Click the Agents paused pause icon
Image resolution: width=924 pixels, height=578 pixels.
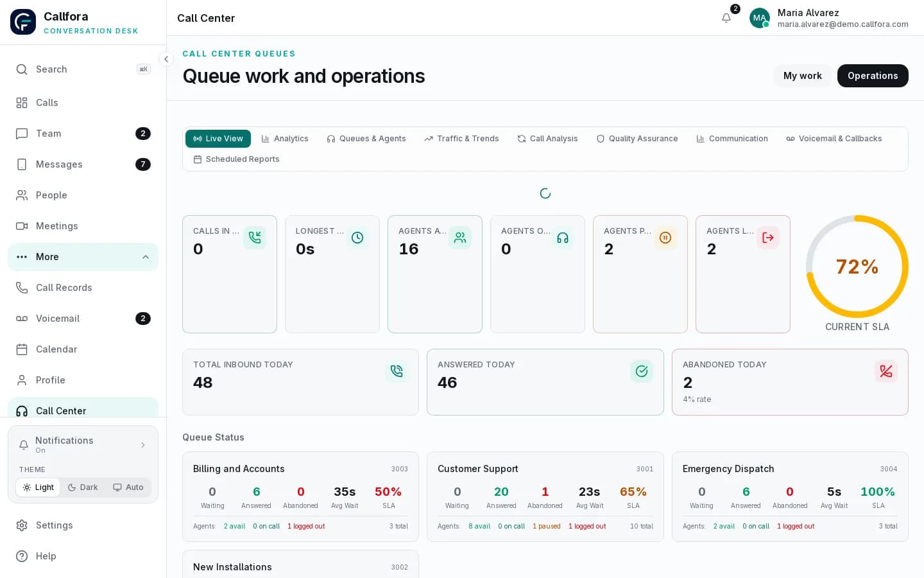665,238
